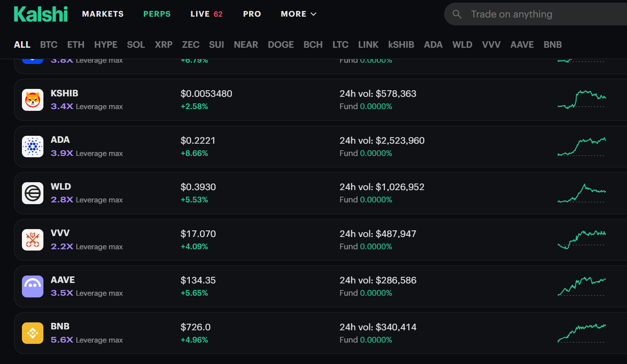Select the LINK filter tab
Viewport: 627px width, 364px height.
368,45
